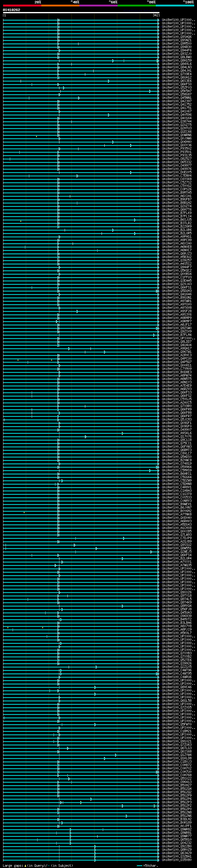197x868 pixels.
Task: Click the UniRef100_A8N5T5 label
Action: pos(177,379)
